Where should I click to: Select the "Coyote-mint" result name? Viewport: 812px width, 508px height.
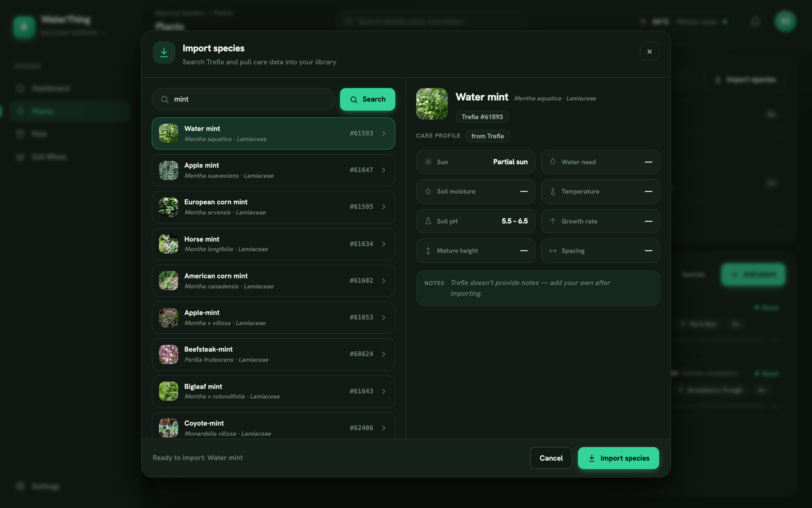204,423
